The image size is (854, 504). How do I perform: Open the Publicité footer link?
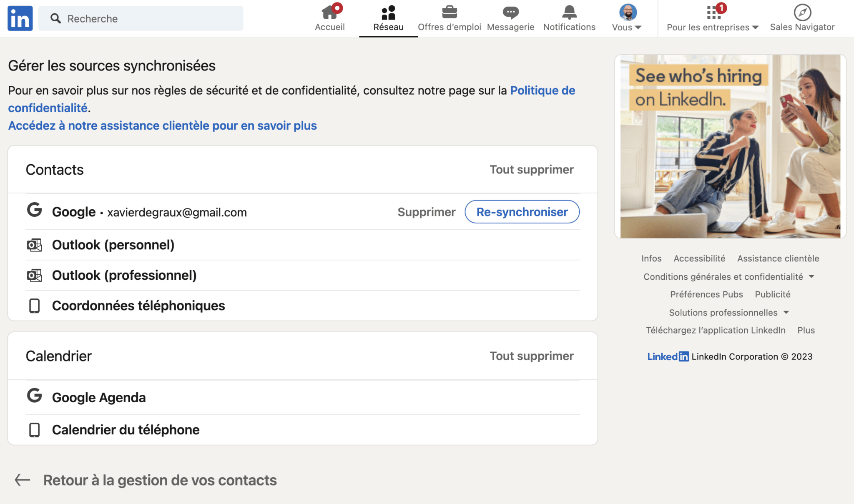click(x=772, y=294)
